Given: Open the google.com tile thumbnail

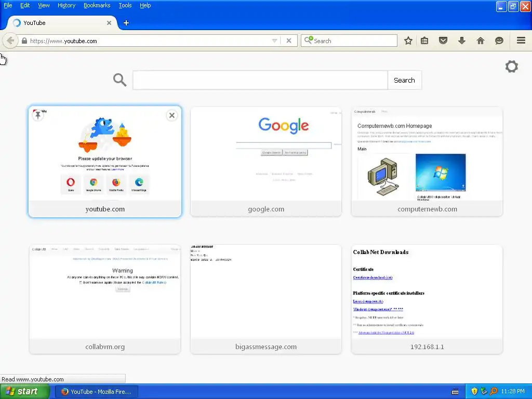Looking at the screenshot, I should point(266,153).
